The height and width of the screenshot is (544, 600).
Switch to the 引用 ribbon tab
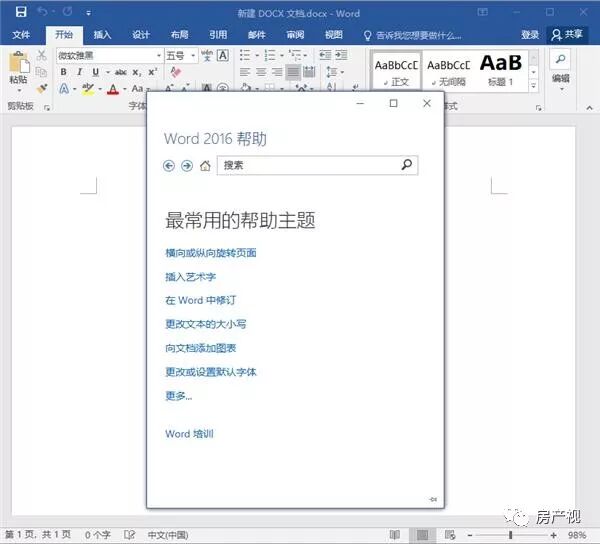click(218, 35)
